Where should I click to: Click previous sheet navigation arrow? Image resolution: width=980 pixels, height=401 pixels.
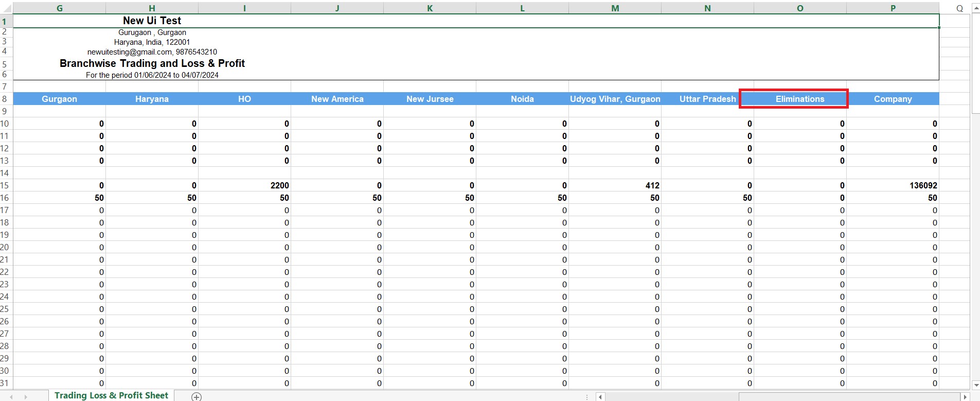[x=11, y=397]
